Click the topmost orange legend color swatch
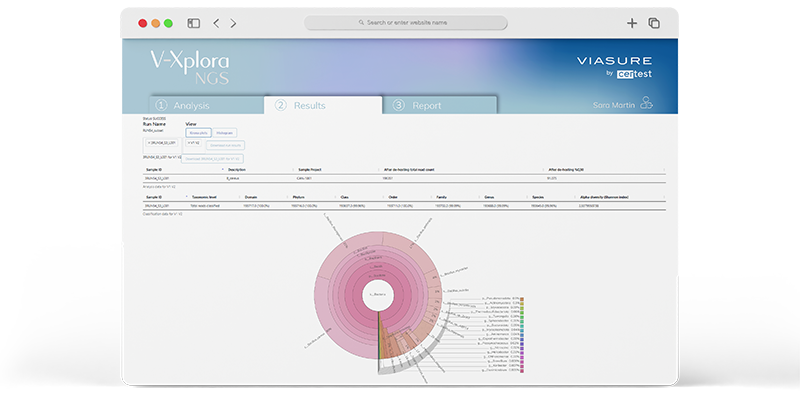Screen dimensions: 800x396 point(522,299)
